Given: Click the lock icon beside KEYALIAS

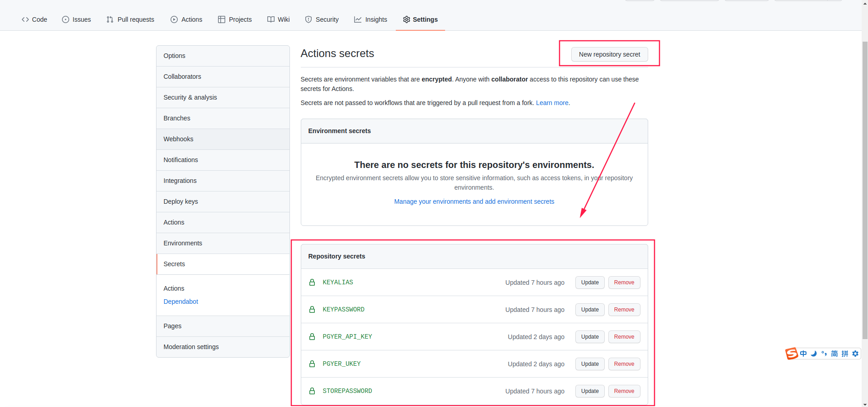Looking at the screenshot, I should point(312,283).
